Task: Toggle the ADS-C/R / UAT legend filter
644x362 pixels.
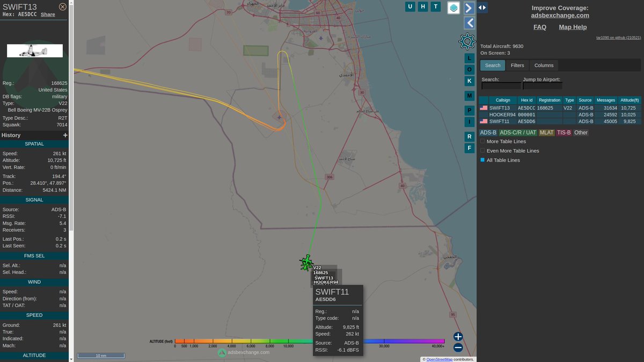Action: click(518, 132)
